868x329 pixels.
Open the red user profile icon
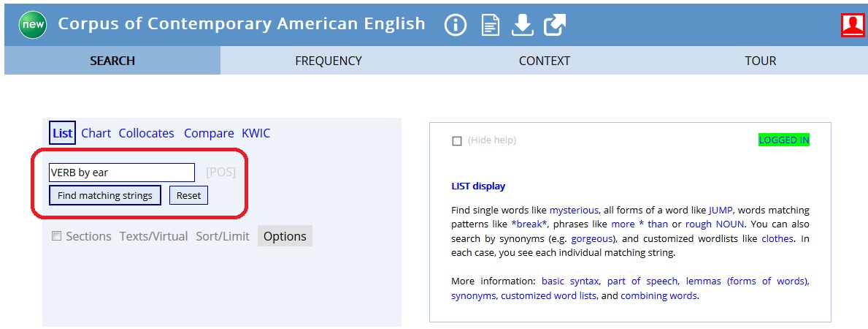(x=853, y=25)
